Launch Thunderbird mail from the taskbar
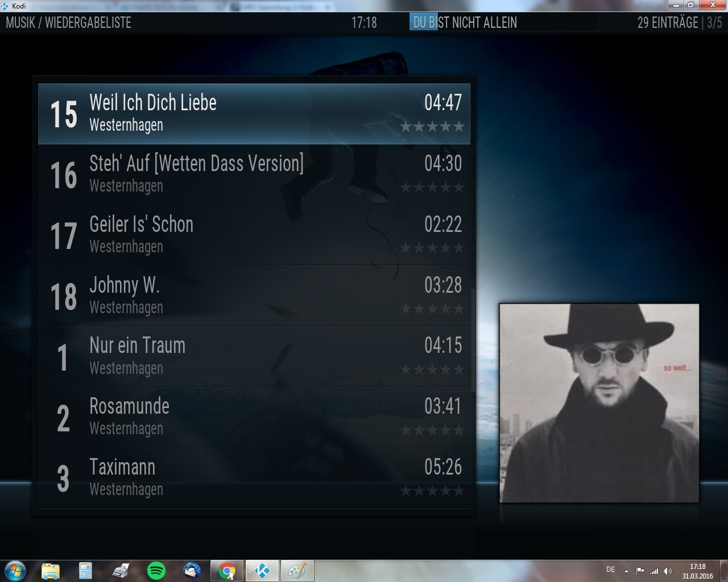 coord(192,570)
